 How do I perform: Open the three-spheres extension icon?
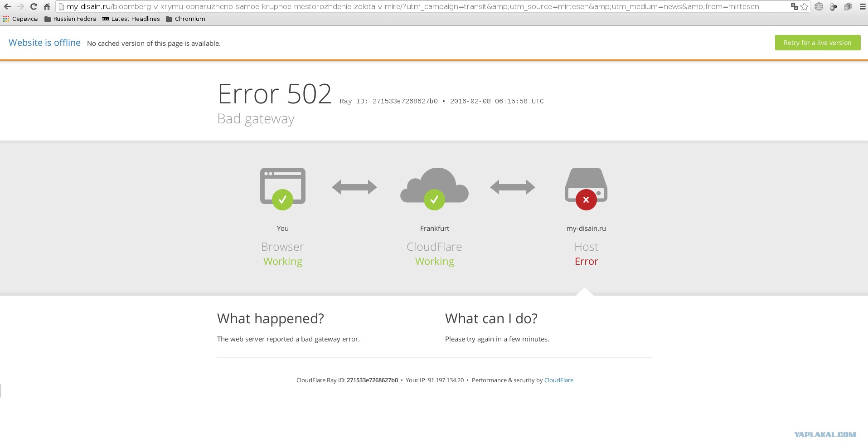click(x=833, y=6)
